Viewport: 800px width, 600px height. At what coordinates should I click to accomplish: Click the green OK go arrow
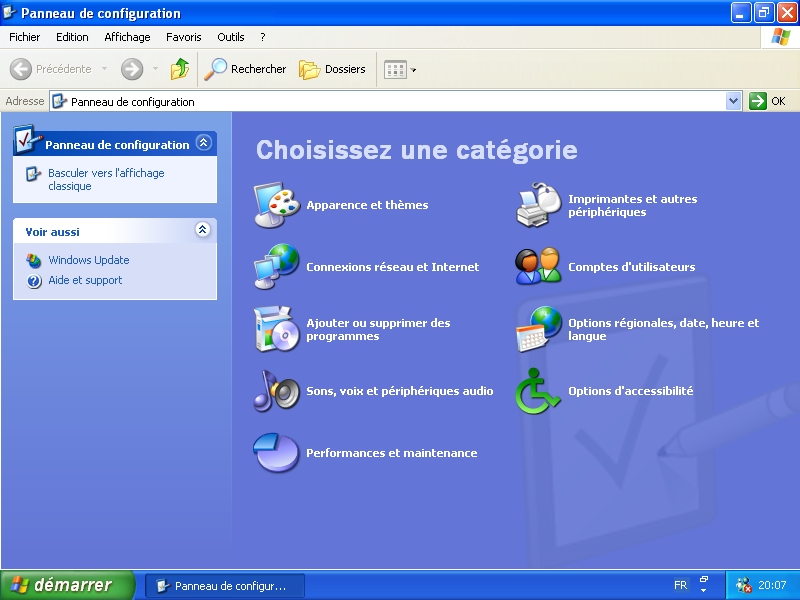coord(758,101)
